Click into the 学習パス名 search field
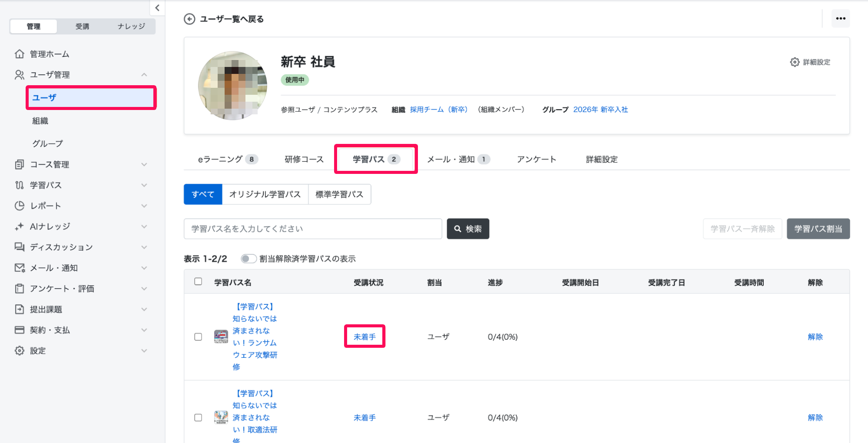The width and height of the screenshot is (868, 443). tap(313, 229)
